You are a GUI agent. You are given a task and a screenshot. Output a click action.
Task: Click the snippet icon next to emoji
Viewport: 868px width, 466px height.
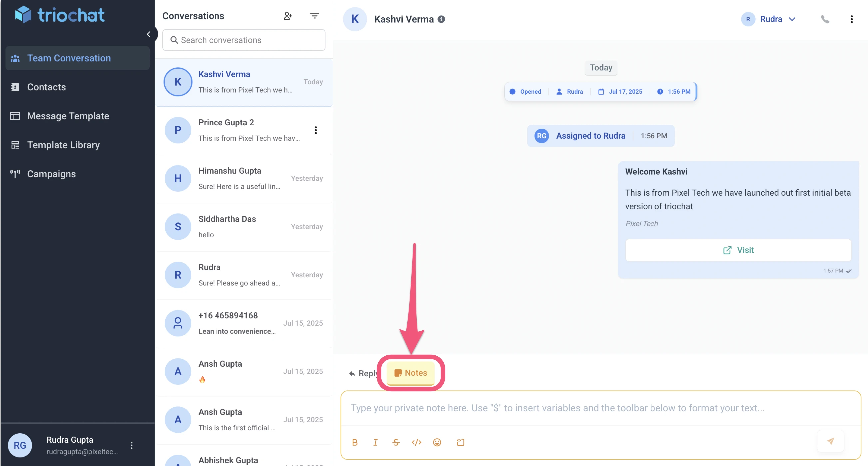(460, 442)
